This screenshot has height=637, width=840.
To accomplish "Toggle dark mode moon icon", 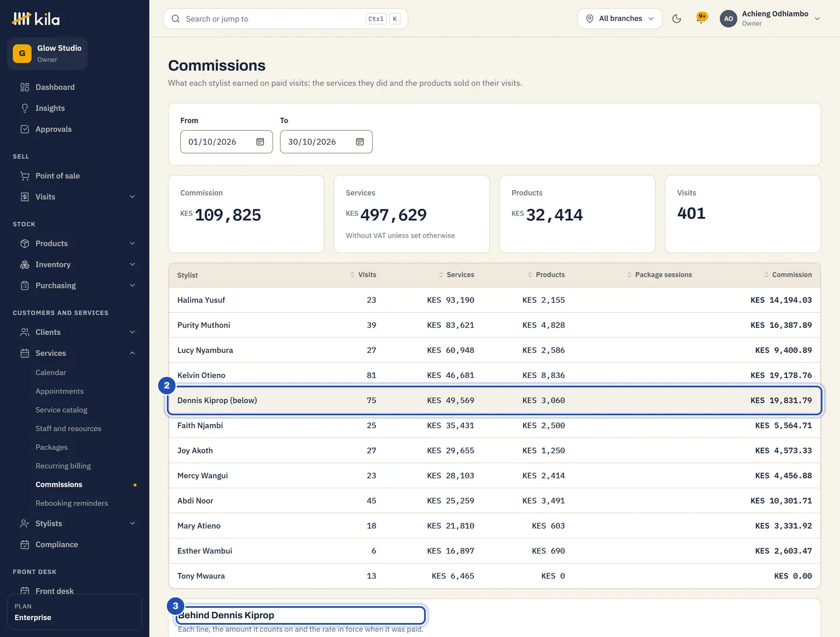I will [x=677, y=19].
